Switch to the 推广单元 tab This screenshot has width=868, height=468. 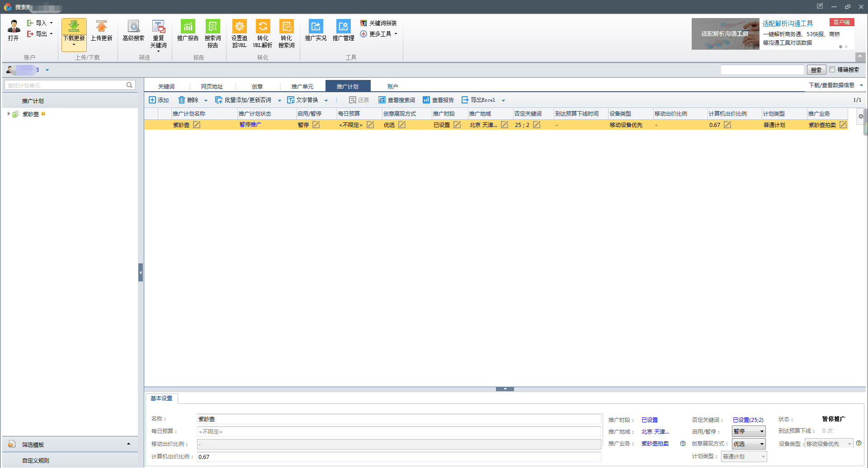[x=302, y=86]
